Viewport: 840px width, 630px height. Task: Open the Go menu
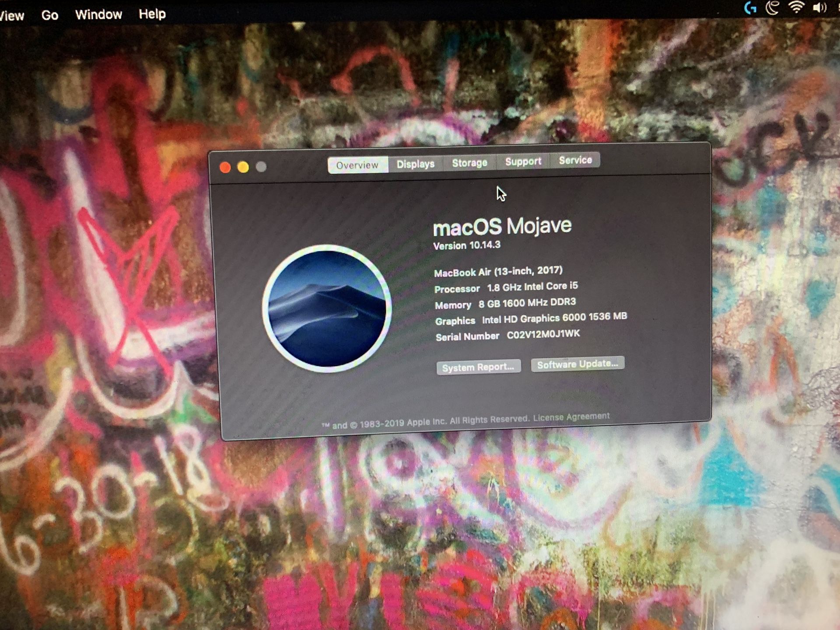coord(49,15)
